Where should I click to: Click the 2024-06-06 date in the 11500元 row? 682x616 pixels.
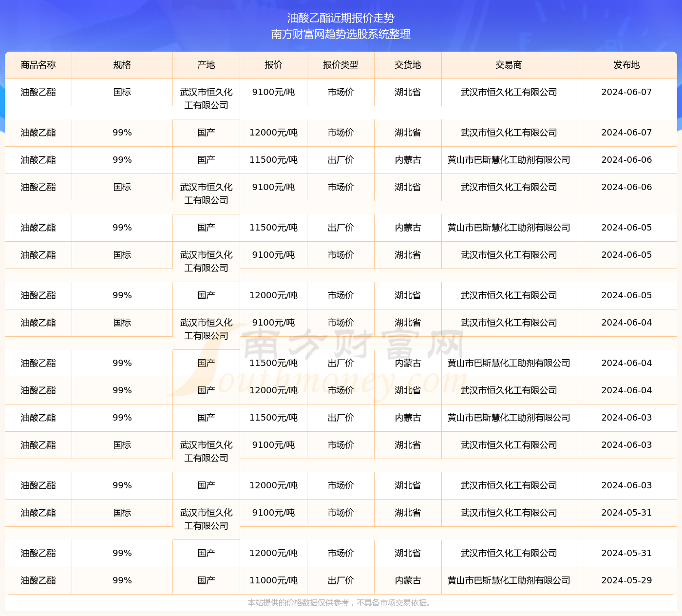point(626,160)
